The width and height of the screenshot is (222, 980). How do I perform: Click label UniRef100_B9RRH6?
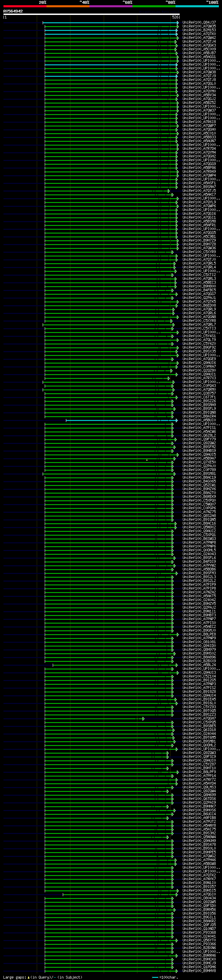[x=199, y=955]
